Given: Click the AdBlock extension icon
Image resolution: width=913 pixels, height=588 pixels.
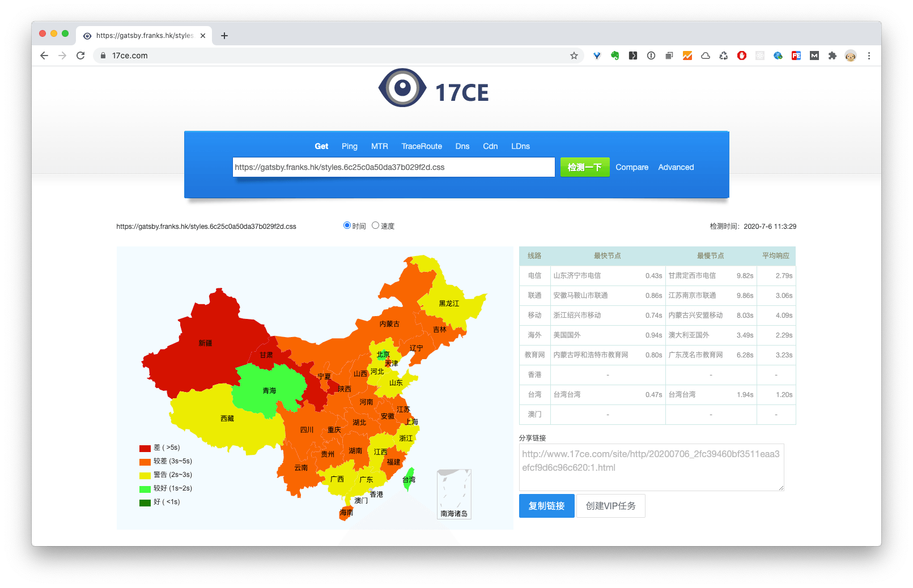Looking at the screenshot, I should coord(742,56).
